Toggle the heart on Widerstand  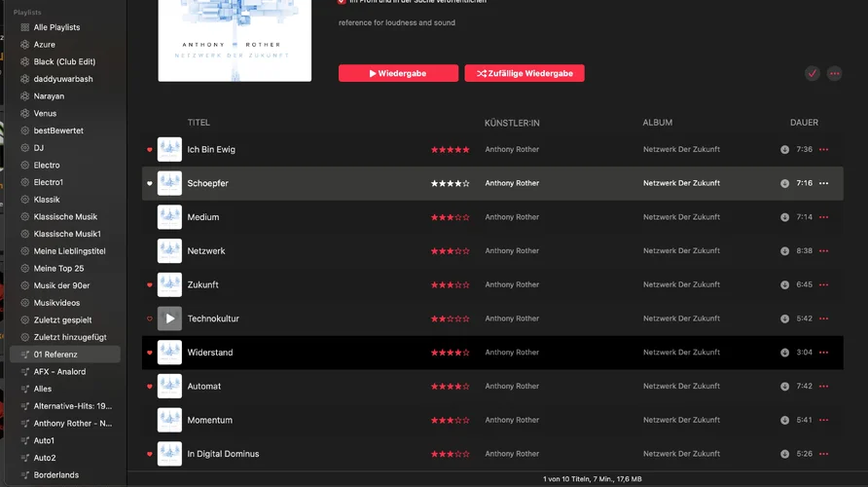click(x=150, y=353)
